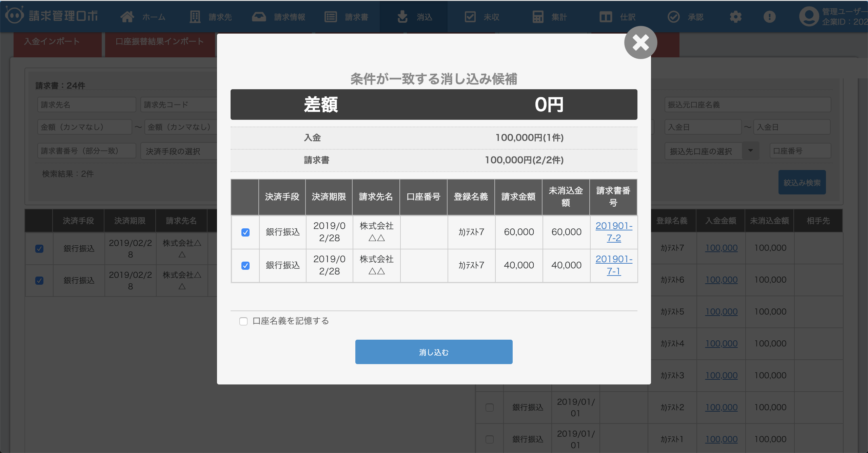Image resolution: width=868 pixels, height=453 pixels.
Task: Click the 絞込み検索 search button
Action: (x=802, y=183)
